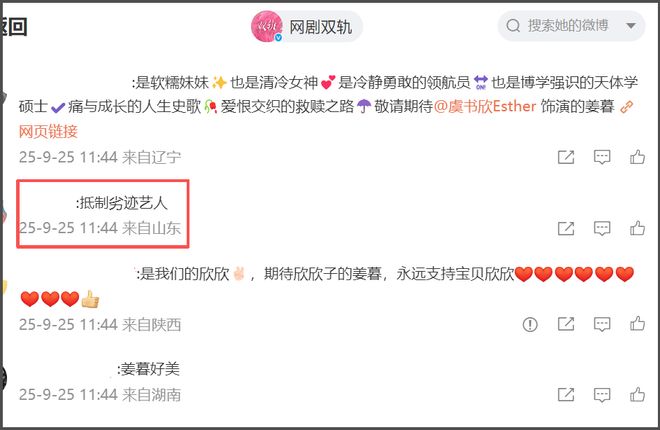Share the 陕西 comment

pos(566,324)
